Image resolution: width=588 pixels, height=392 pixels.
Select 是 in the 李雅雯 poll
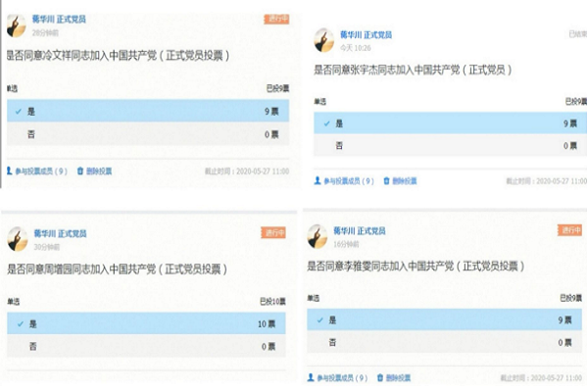point(446,319)
